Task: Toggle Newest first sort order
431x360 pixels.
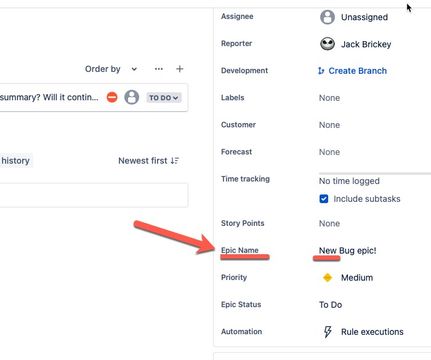Action: pyautogui.click(x=149, y=161)
